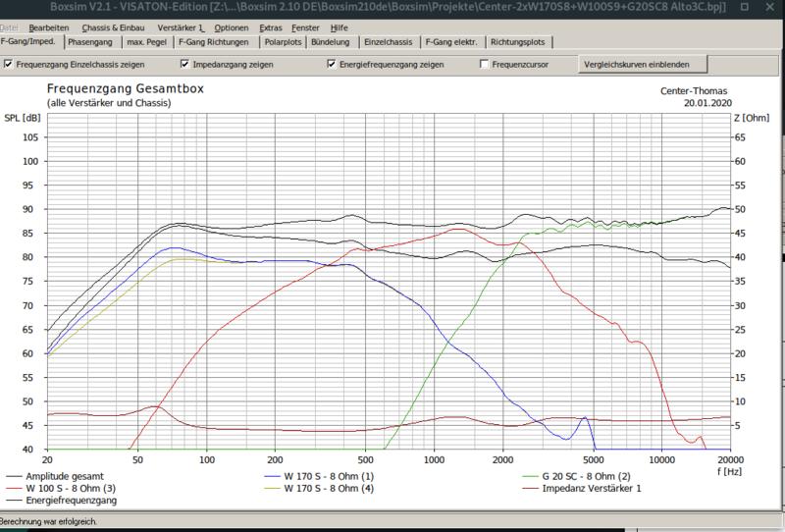The height and width of the screenshot is (532, 785).
Task: Show the Einzelchassis tab
Action: coord(387,43)
